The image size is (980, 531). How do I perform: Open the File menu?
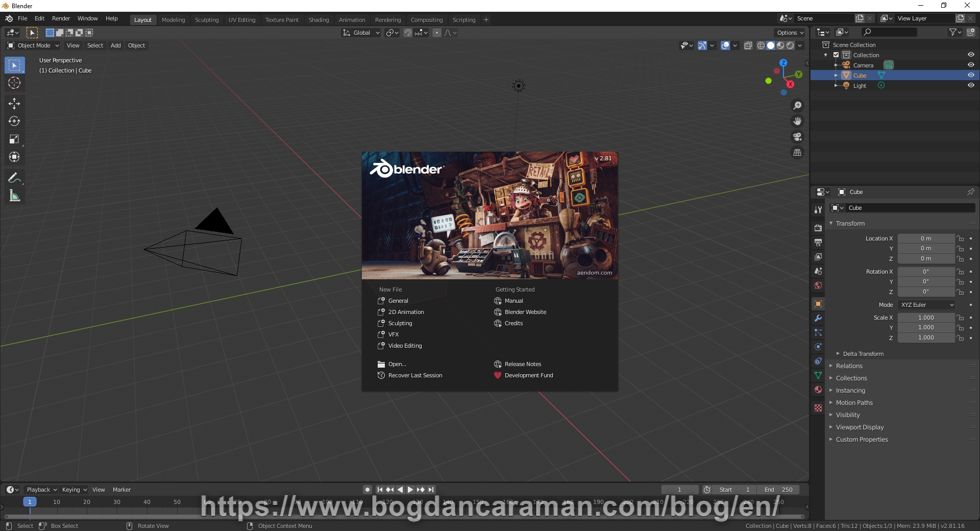(22, 18)
